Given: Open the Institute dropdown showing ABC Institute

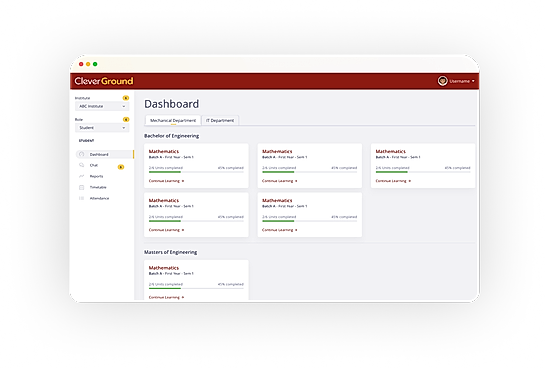Looking at the screenshot, I should 102,106.
